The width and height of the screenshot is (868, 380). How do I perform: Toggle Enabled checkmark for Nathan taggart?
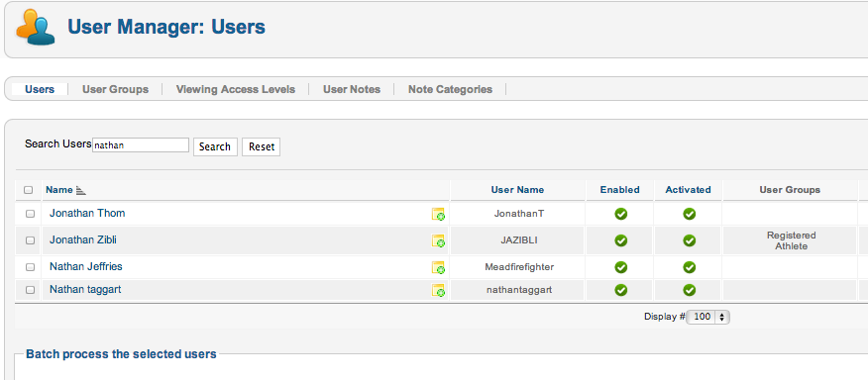click(x=620, y=290)
